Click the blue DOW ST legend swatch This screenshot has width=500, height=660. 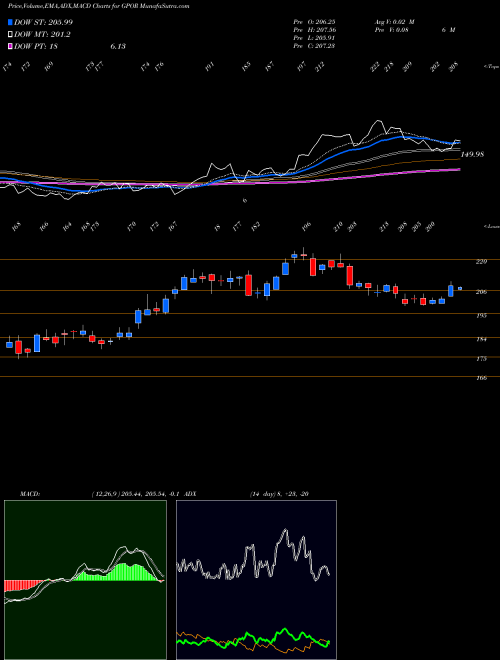coord(10,22)
